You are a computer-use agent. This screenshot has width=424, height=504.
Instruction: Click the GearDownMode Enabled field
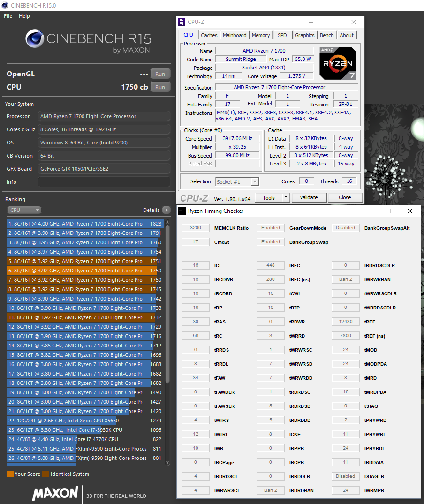[x=271, y=228]
